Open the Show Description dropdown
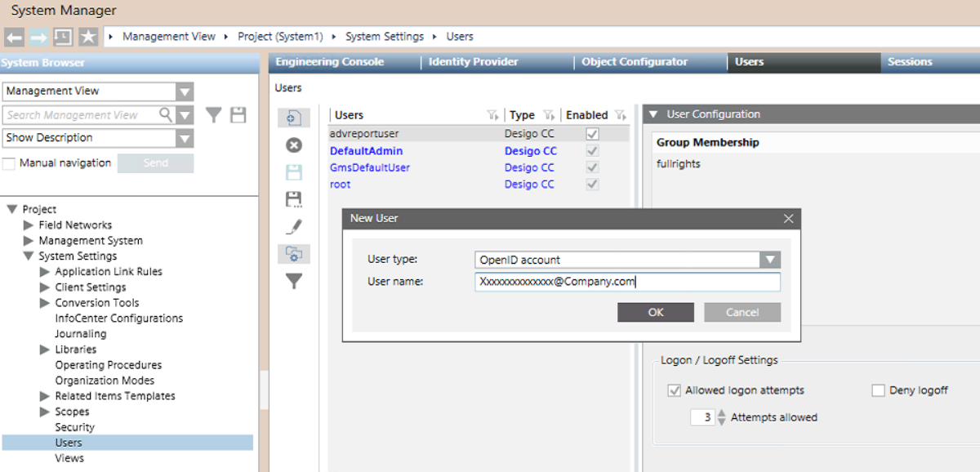Viewport: 980px width, 472px height. [x=185, y=138]
